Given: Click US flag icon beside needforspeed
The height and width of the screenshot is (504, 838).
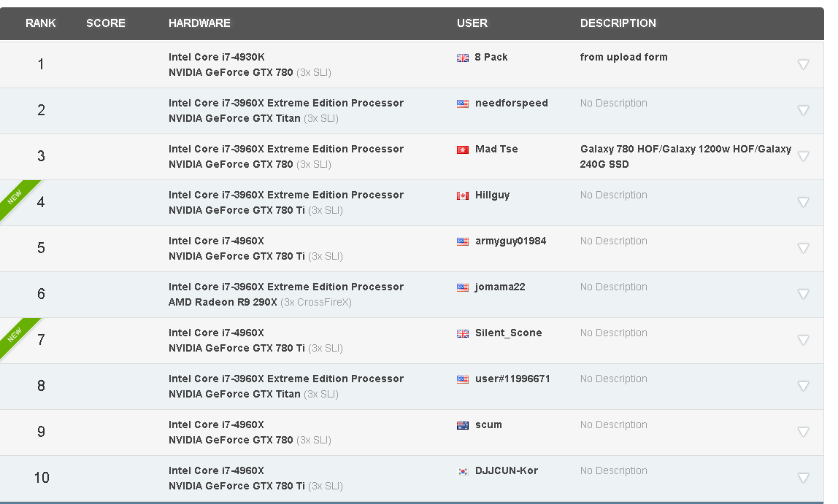Looking at the screenshot, I should click(462, 104).
